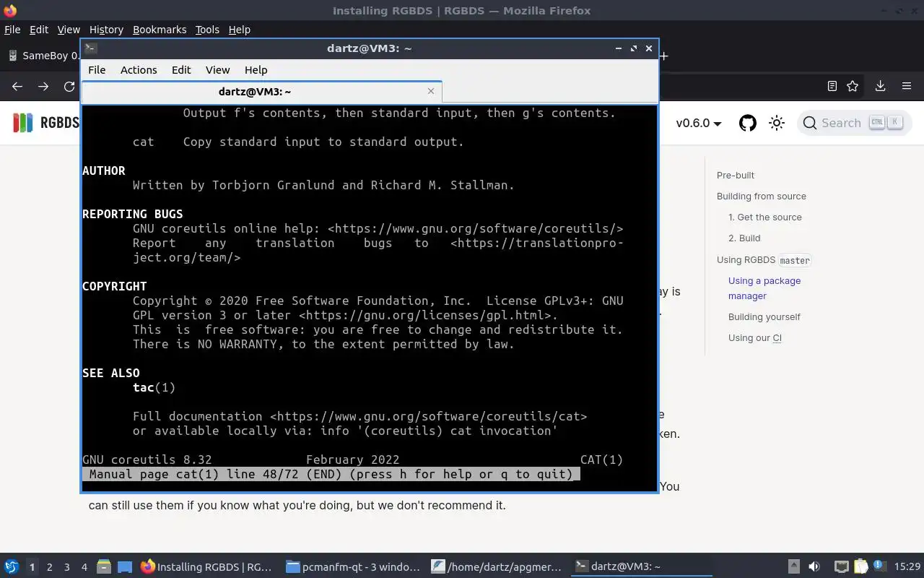Switch to virtual desktop 3
Viewport: 924px width, 578px height.
pyautogui.click(x=66, y=567)
